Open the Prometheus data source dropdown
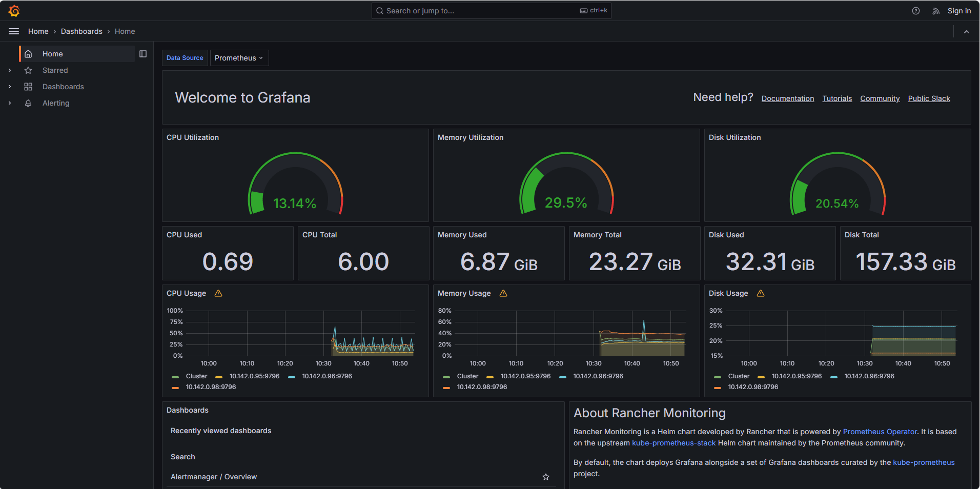 (x=239, y=58)
